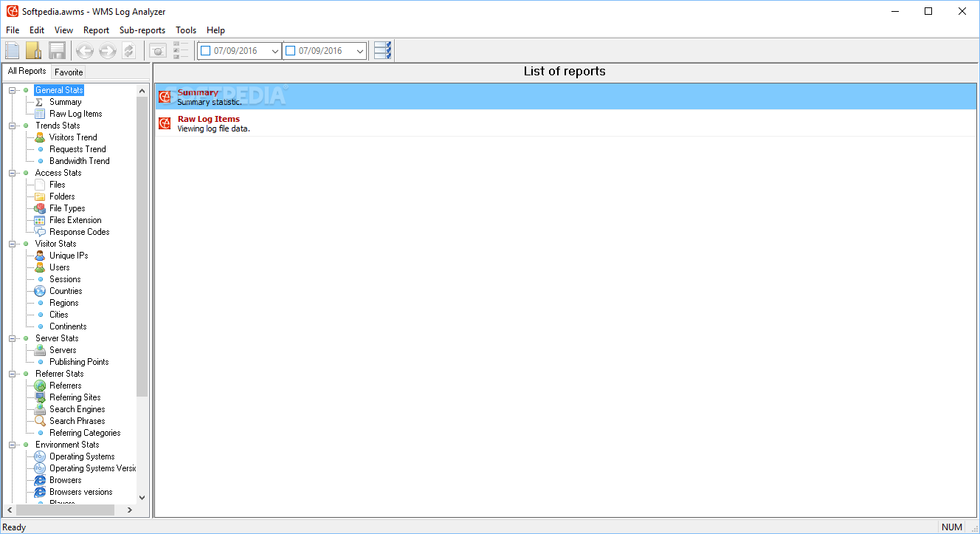This screenshot has width=980, height=534.
Task: Open the Tools menu
Action: click(186, 30)
